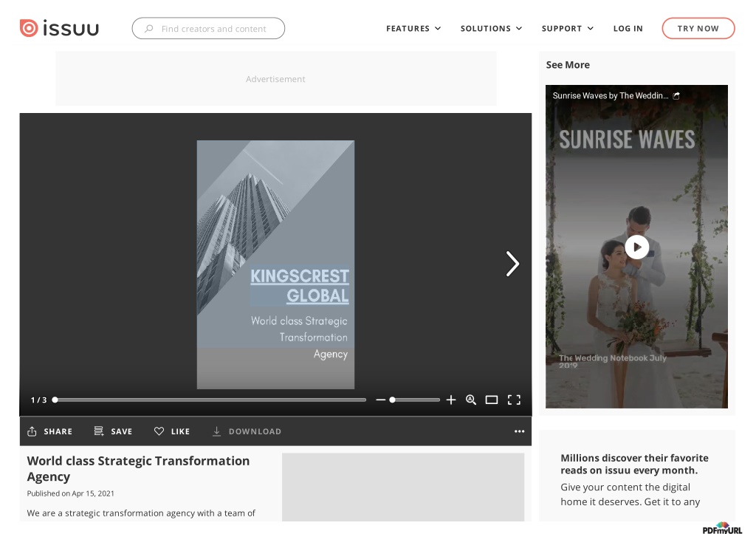Viewport: 756px width, 534px height.
Task: Click the Try Now button
Action: point(698,29)
